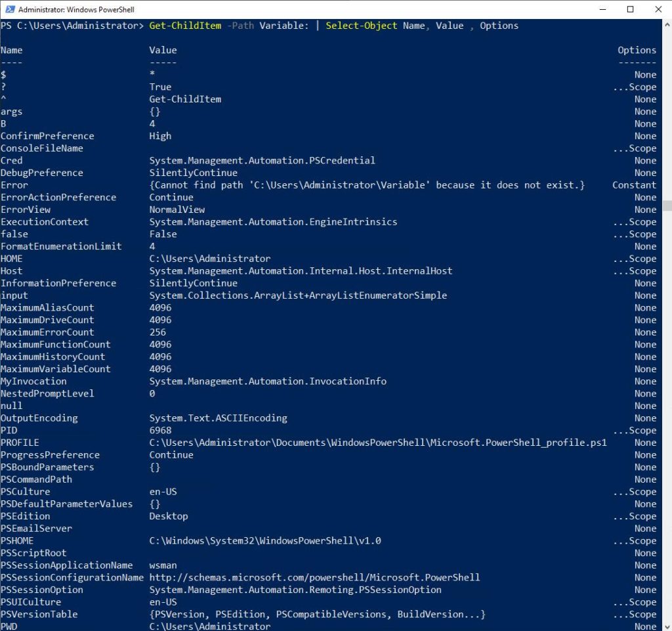The width and height of the screenshot is (672, 631).
Task: Click the Options column header
Action: click(637, 50)
